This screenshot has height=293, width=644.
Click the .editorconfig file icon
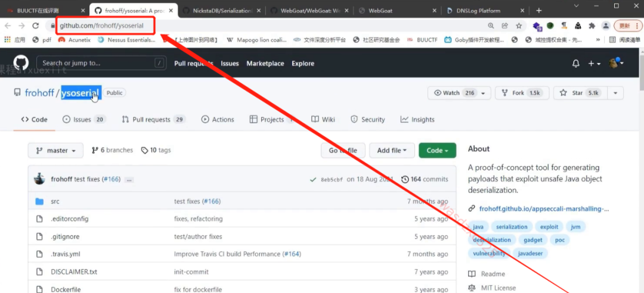click(x=39, y=219)
